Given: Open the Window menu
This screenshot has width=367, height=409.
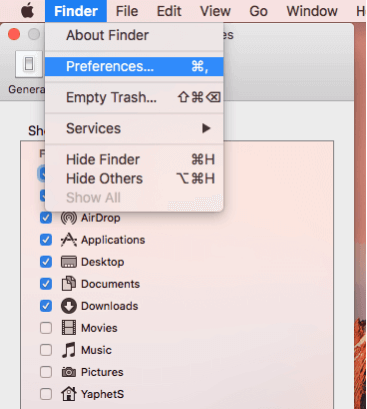Looking at the screenshot, I should tap(312, 11).
